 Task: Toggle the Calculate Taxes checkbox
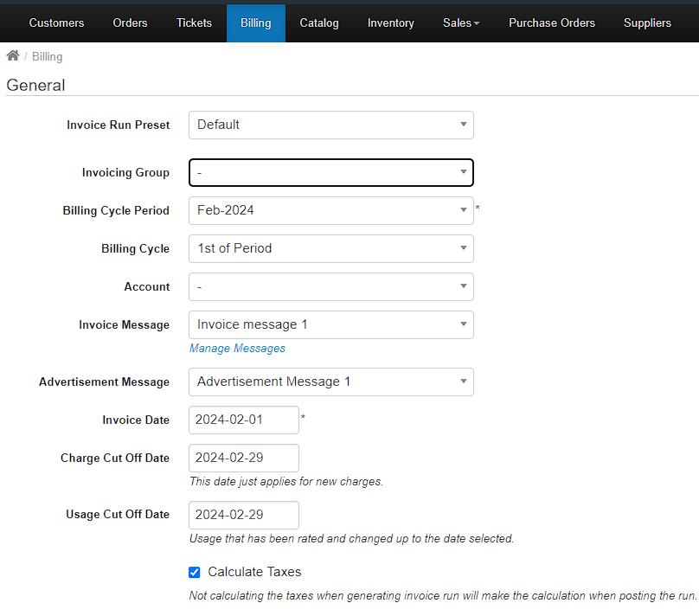(x=195, y=572)
